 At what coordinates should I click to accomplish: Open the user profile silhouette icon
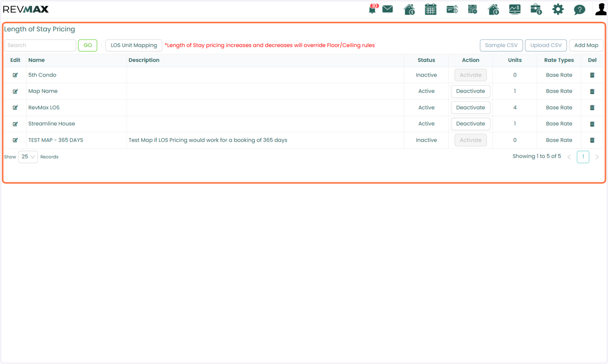(x=601, y=9)
